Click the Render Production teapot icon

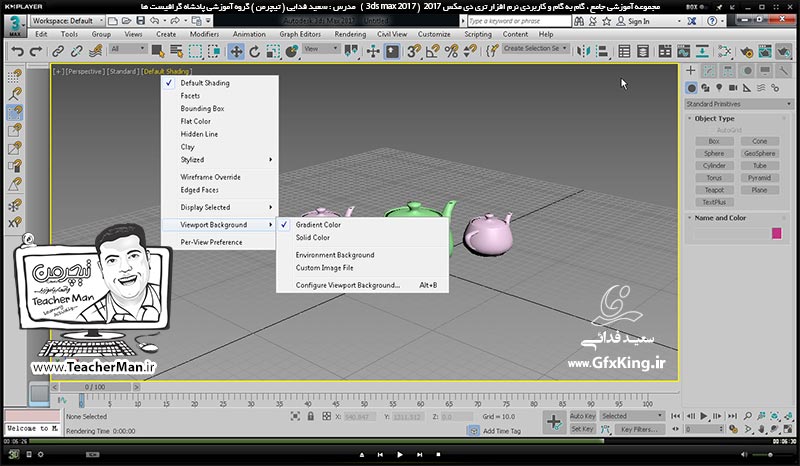783,52
